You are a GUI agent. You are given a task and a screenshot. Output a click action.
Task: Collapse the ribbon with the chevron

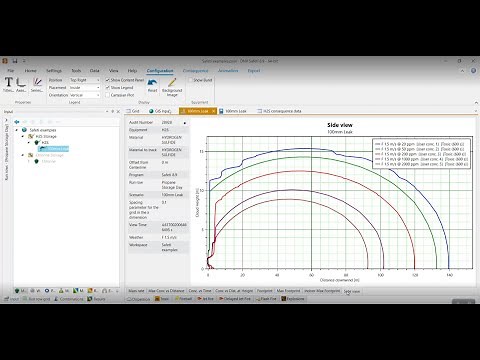(x=462, y=71)
